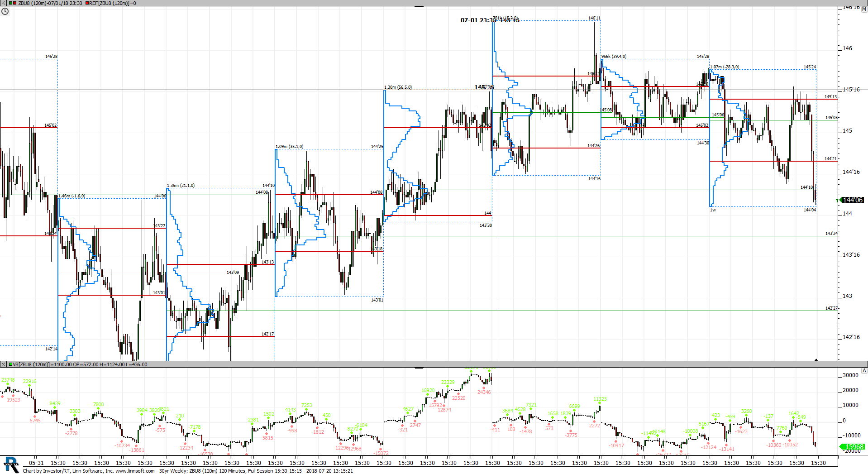Click the red REF indicator square

coord(87,3)
